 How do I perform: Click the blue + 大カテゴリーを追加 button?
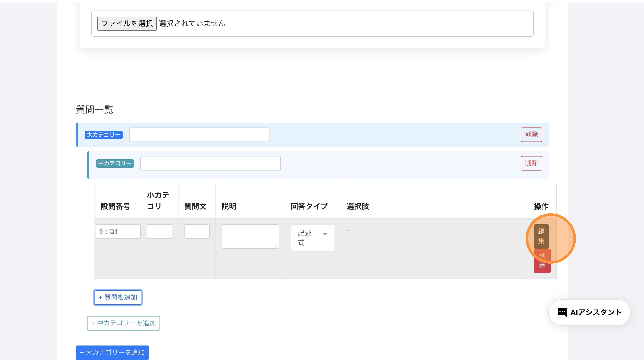pyautogui.click(x=112, y=353)
